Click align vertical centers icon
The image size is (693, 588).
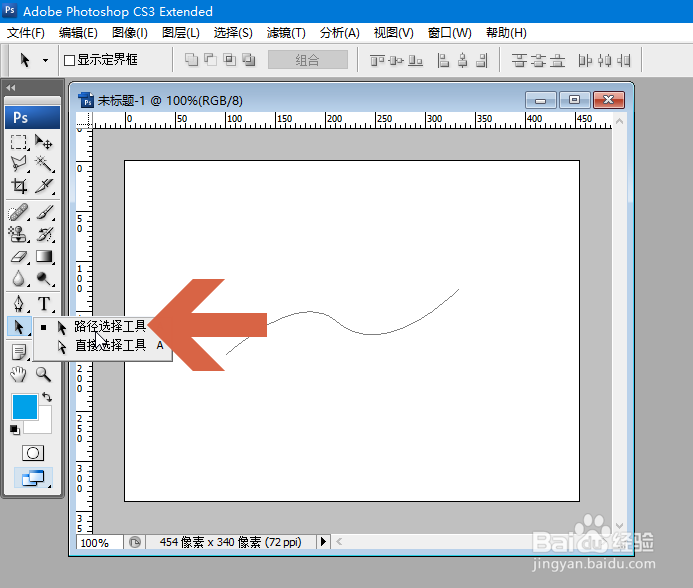pyautogui.click(x=396, y=60)
